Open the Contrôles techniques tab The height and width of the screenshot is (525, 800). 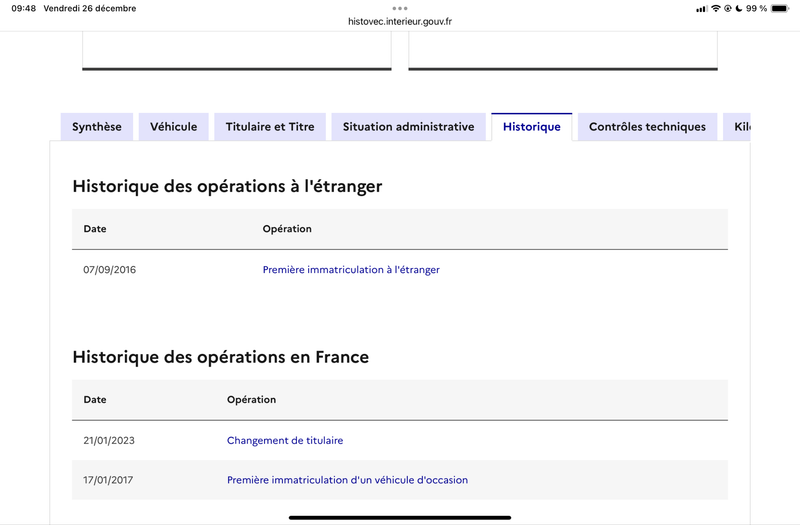pyautogui.click(x=647, y=127)
